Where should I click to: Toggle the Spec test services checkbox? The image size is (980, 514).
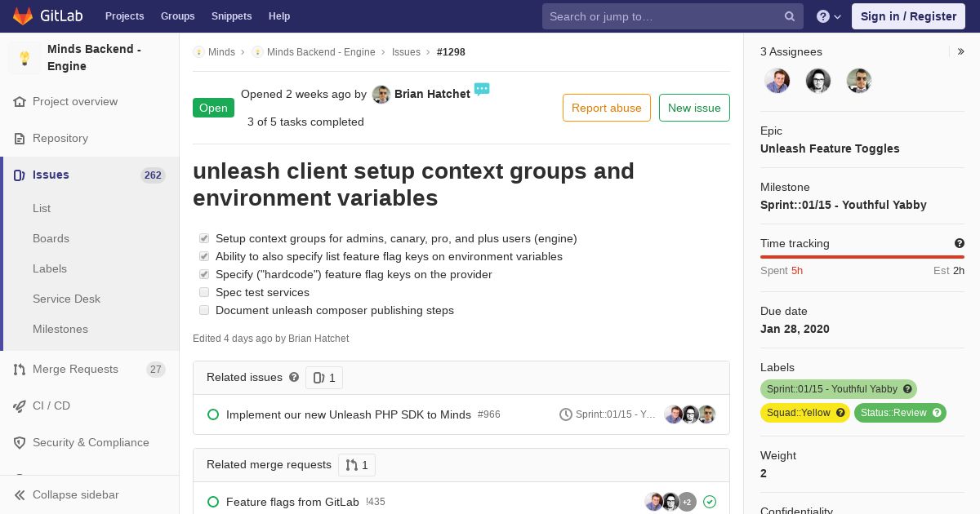click(204, 292)
